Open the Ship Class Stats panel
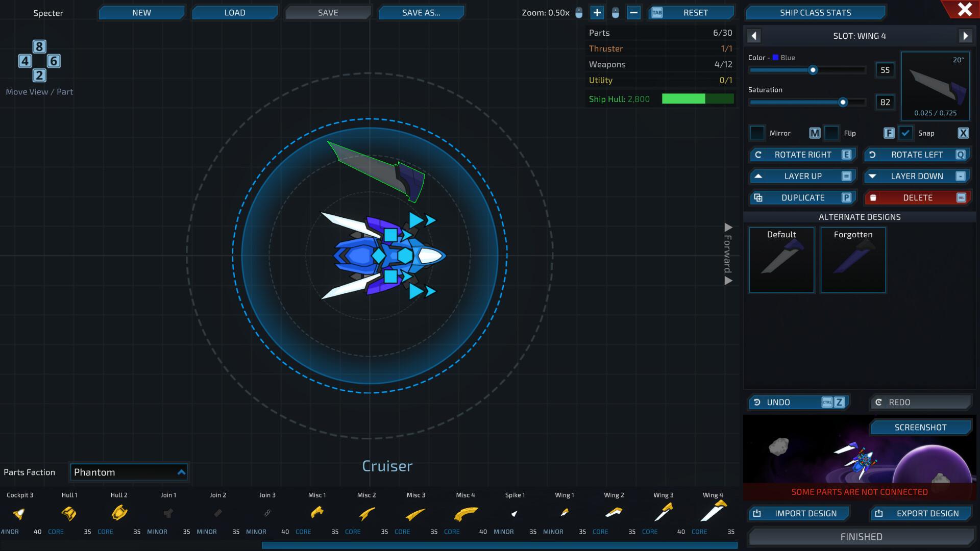Viewport: 980px width, 551px height. tap(815, 12)
